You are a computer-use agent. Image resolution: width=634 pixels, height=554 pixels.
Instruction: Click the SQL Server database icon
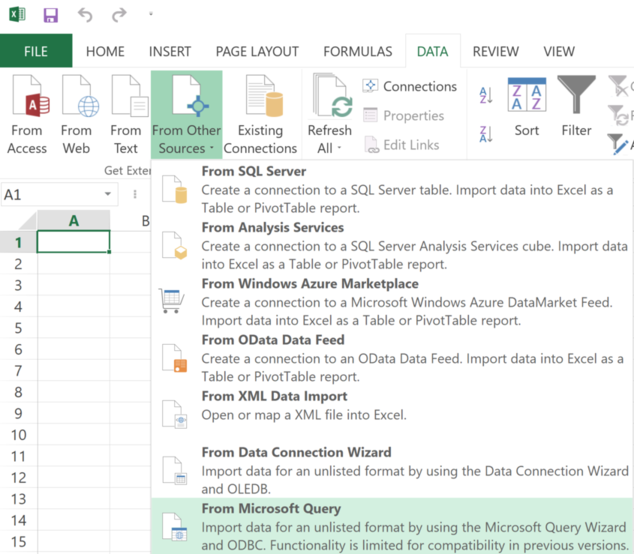175,189
